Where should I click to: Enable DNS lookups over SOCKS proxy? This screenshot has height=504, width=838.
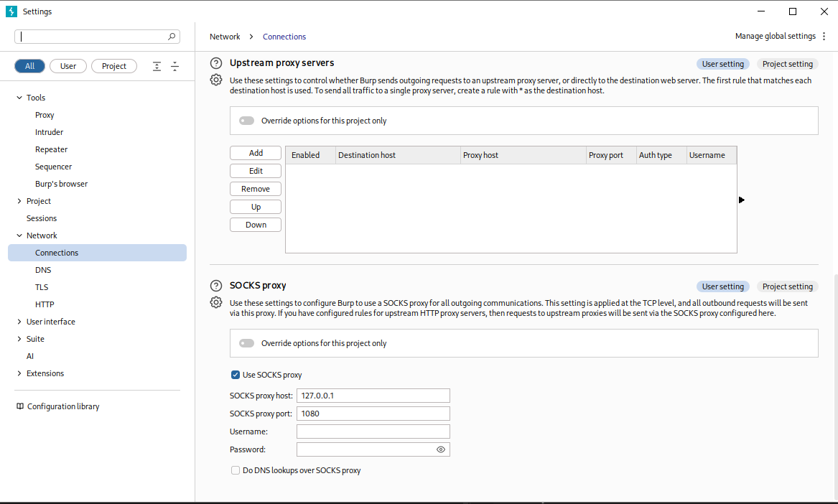pyautogui.click(x=235, y=470)
